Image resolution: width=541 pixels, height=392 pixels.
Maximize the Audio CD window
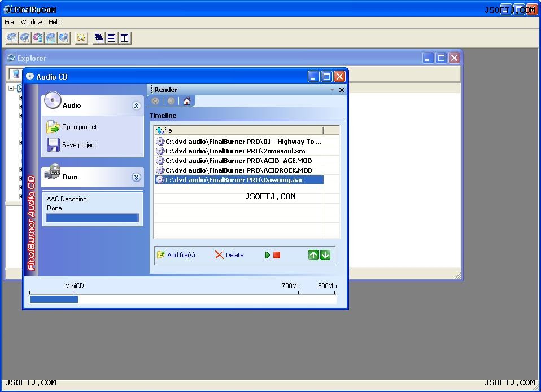(x=327, y=77)
